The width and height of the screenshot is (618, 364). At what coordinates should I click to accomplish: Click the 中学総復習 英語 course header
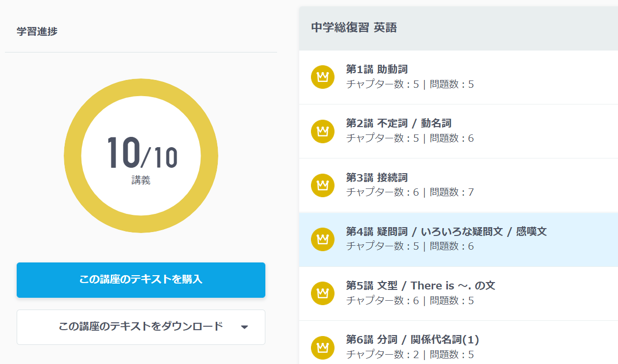coord(354,28)
